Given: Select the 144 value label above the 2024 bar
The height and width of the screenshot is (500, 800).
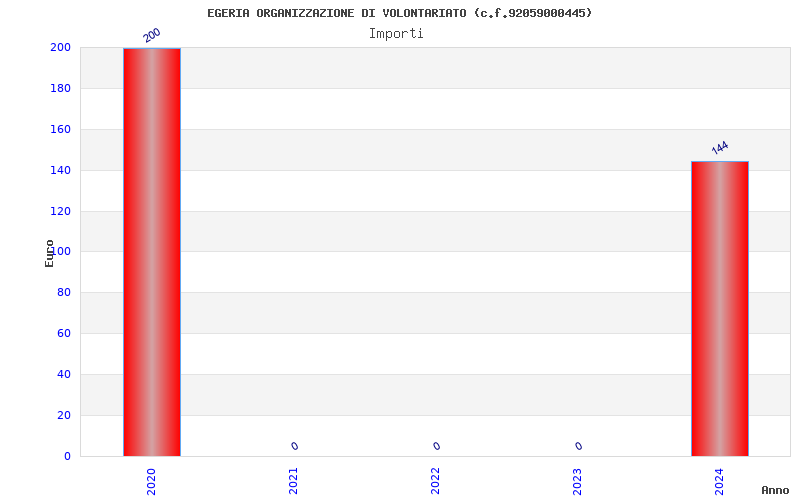Looking at the screenshot, I should coord(719,147).
